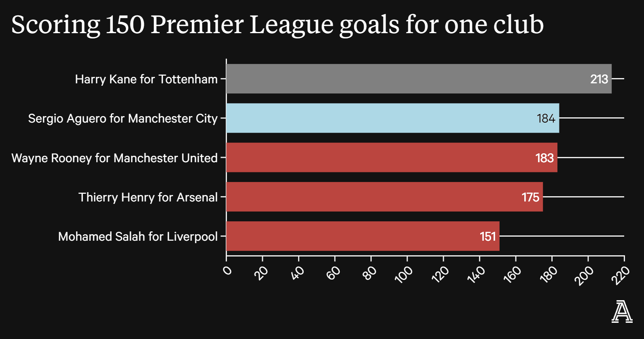Select the 220 tick label on the axis
Viewport: 644px width, 339px height.
[x=621, y=275]
